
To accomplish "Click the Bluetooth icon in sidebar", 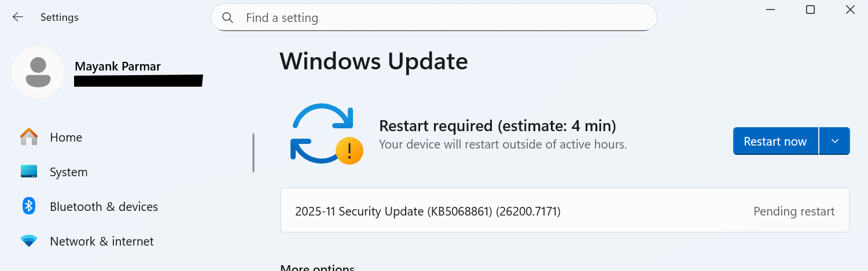I will (29, 206).
